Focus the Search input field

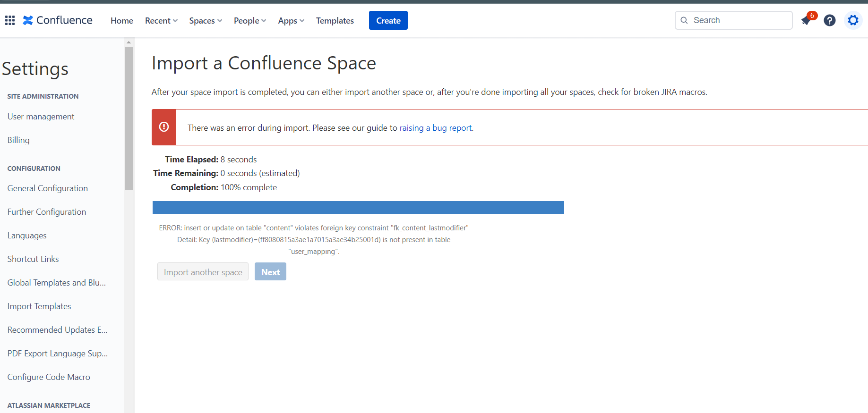(x=734, y=20)
